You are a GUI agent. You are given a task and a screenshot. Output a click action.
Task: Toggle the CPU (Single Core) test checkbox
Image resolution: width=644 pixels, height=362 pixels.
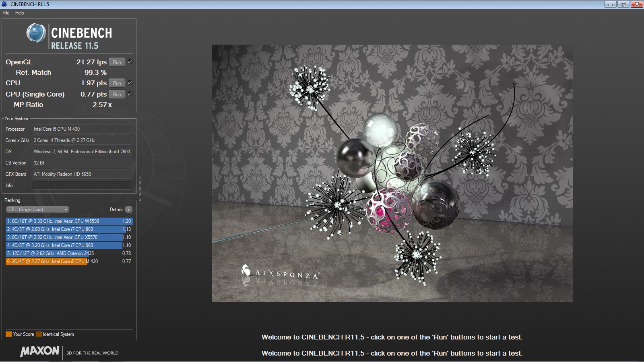(130, 94)
